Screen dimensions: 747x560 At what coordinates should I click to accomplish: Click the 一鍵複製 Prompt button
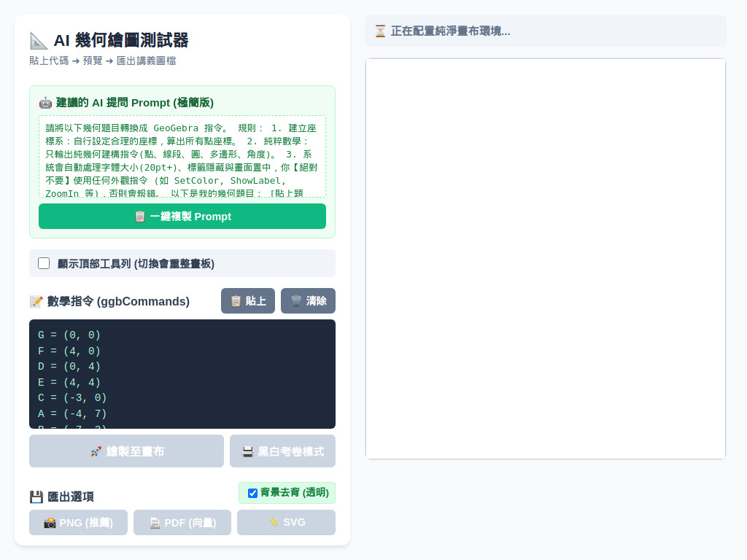(x=182, y=216)
